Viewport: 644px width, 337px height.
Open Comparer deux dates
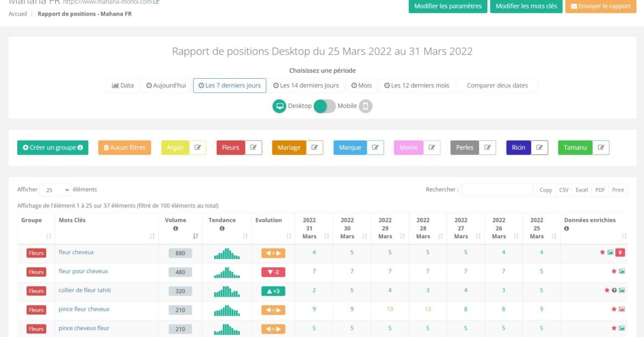(x=497, y=85)
